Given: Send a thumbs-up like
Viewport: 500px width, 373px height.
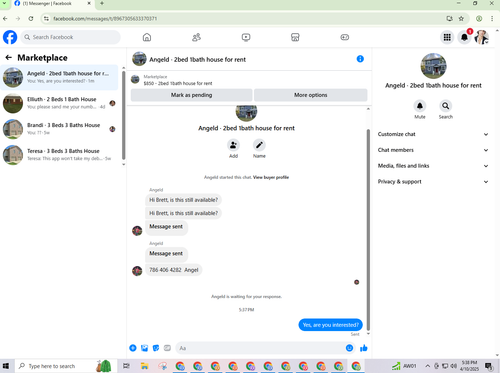Looking at the screenshot, I should coord(364,348).
